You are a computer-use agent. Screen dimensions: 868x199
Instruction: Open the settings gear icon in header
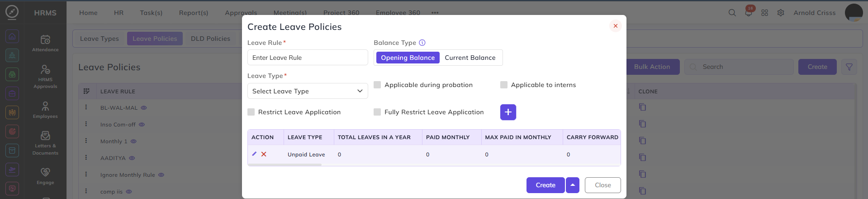click(781, 13)
